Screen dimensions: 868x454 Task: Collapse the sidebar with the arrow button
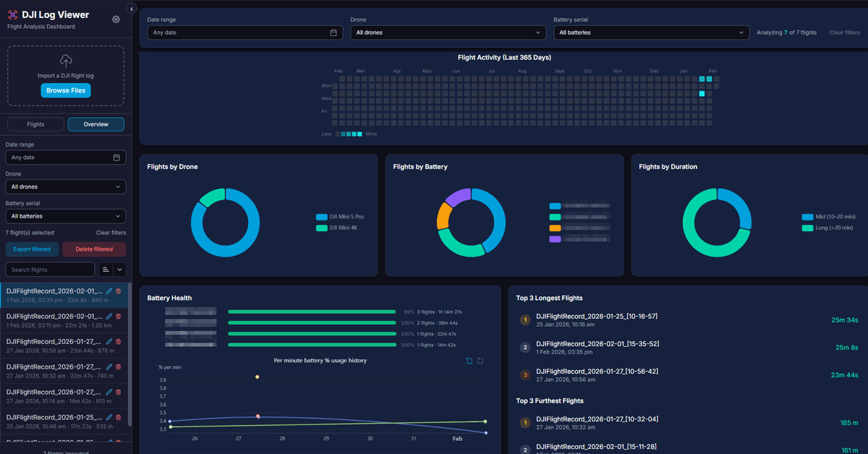coord(131,9)
